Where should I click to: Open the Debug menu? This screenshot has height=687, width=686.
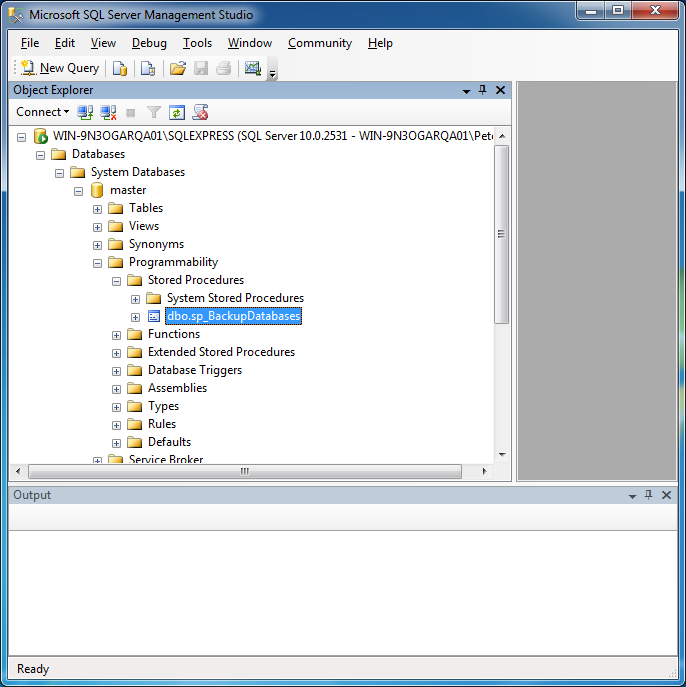(x=149, y=43)
